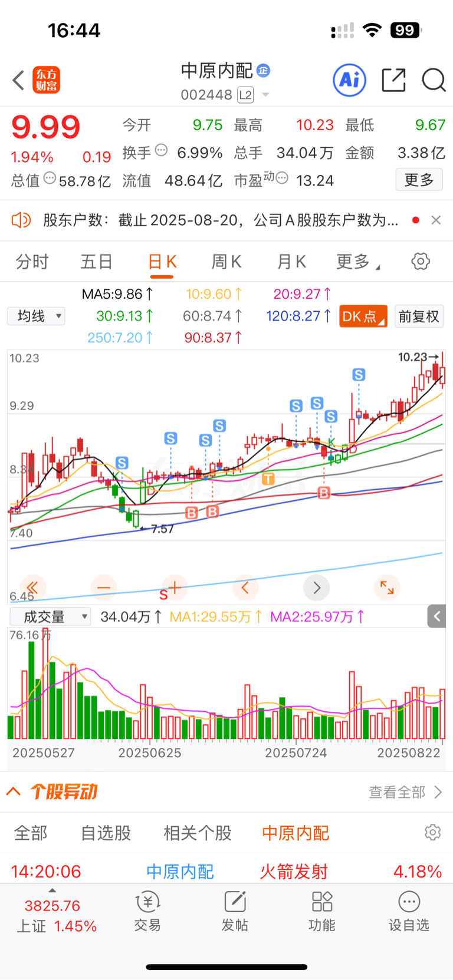453x980 pixels.
Task: Tap the 前复权 adjustment button
Action: pos(419,316)
